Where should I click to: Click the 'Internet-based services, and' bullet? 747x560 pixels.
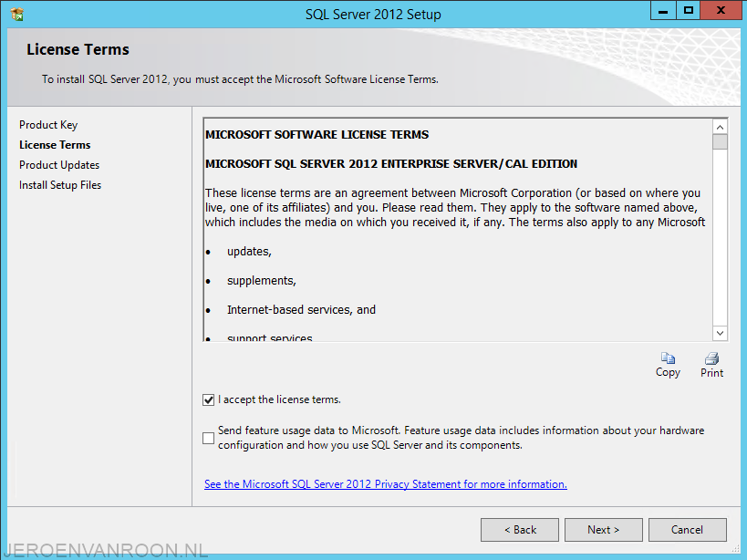301,310
